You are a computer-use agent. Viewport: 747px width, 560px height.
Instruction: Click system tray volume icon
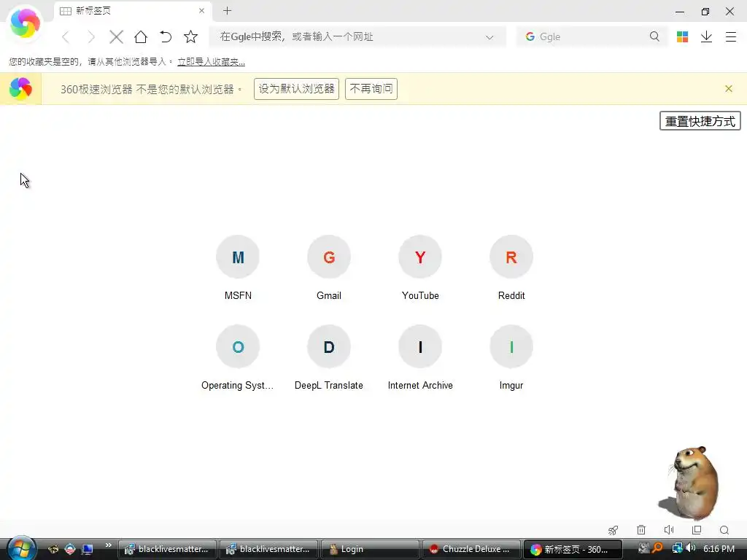691,548
